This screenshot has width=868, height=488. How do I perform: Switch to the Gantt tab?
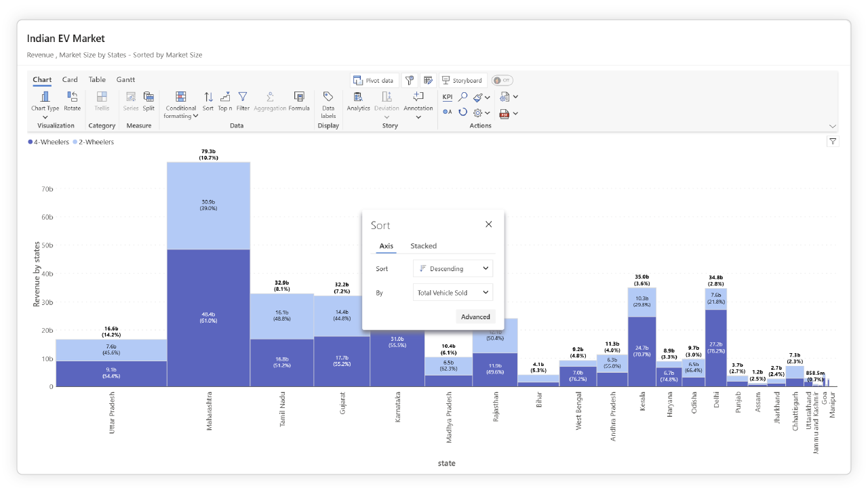point(125,80)
